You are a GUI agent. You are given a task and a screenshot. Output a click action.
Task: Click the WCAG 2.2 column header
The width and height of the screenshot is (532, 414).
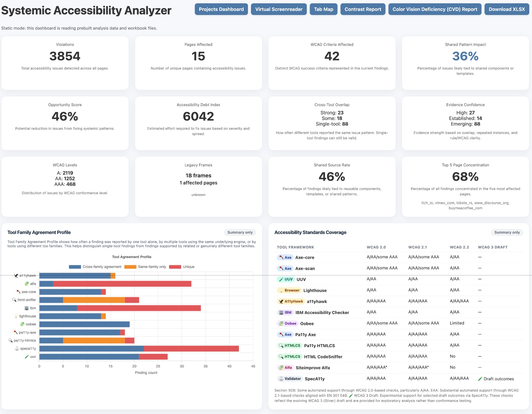pyautogui.click(x=459, y=247)
